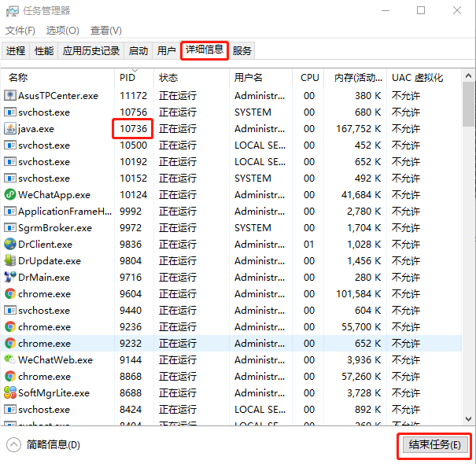476x464 pixels.
Task: Sort by the 内存(活动 column header
Action: (x=356, y=78)
